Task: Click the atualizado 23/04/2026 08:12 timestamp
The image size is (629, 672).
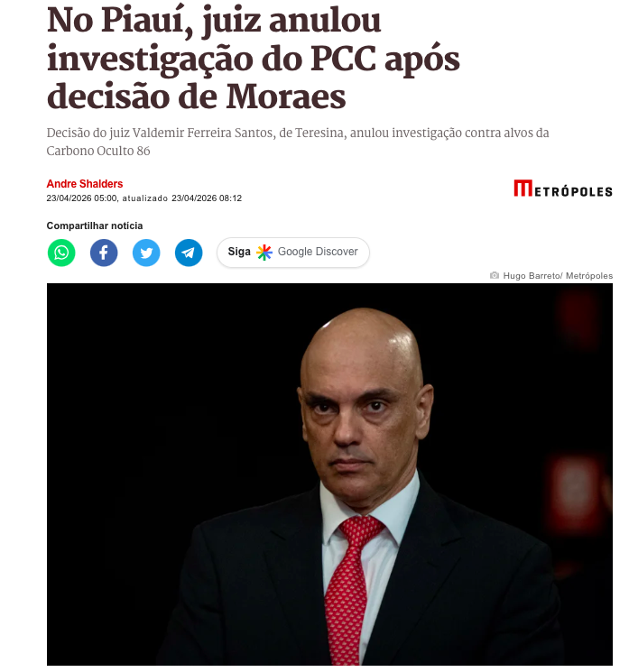Action: point(181,198)
